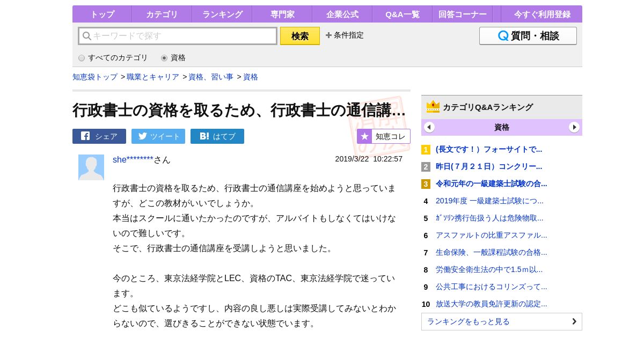Open 条件指定 search options
Screen dimensions: 644x338
click(345, 35)
